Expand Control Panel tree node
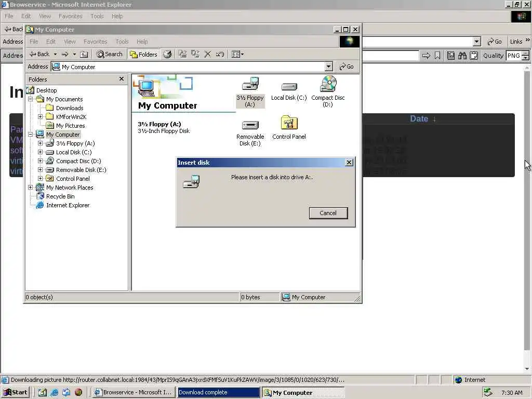532x399 pixels. (41, 179)
